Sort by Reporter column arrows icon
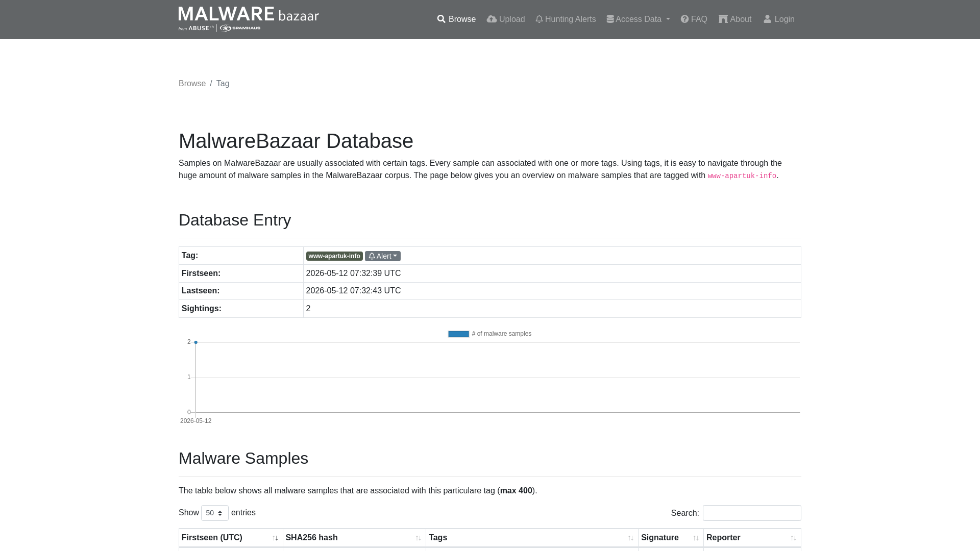Image resolution: width=980 pixels, height=551 pixels. coord(793,538)
